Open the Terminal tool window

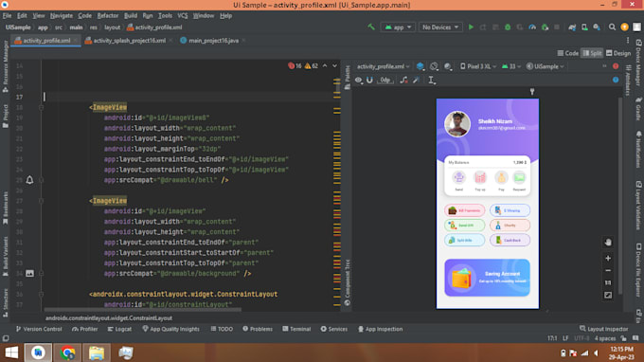pos(296,329)
